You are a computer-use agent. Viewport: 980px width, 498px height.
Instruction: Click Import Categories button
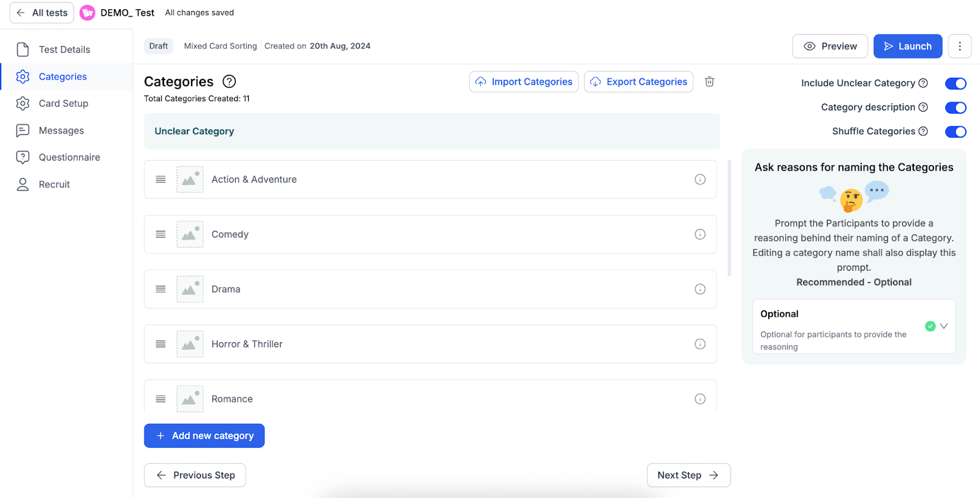click(x=524, y=81)
